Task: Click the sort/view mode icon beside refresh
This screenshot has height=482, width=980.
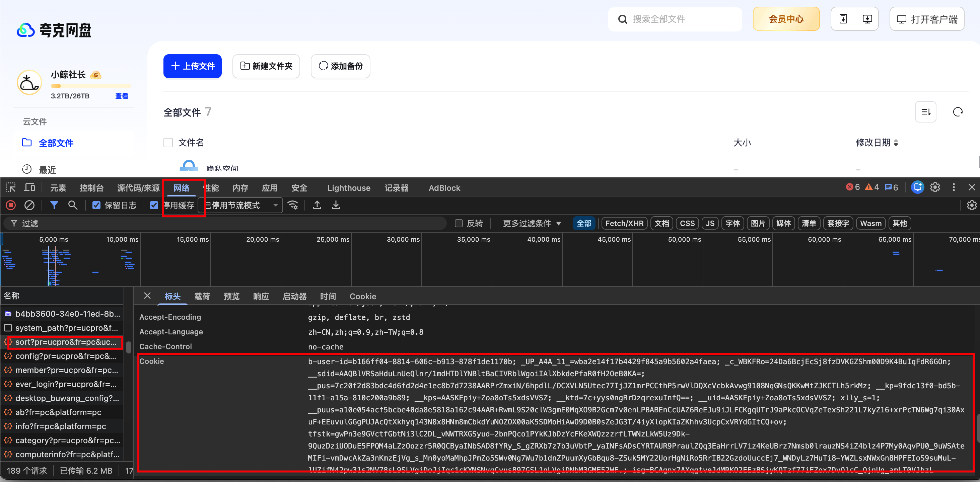Action: pyautogui.click(x=926, y=112)
